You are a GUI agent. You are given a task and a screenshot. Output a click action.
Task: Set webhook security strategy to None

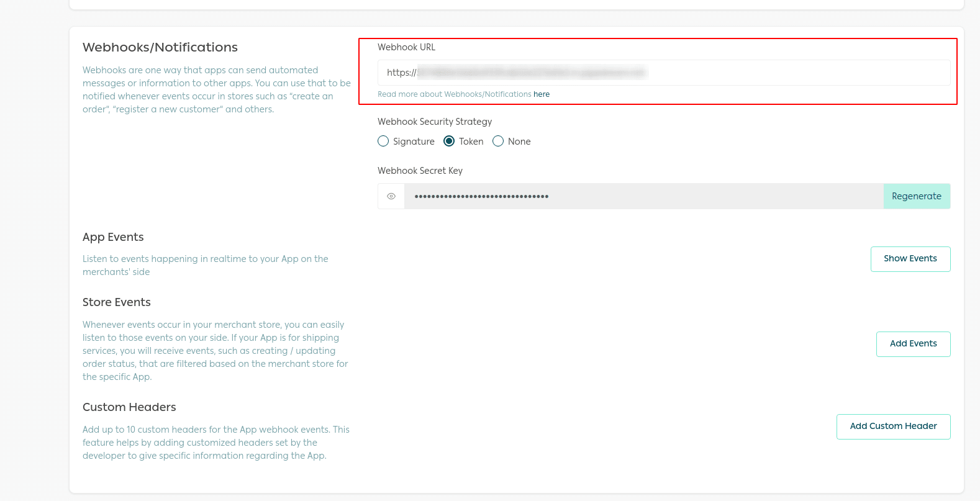coord(498,142)
